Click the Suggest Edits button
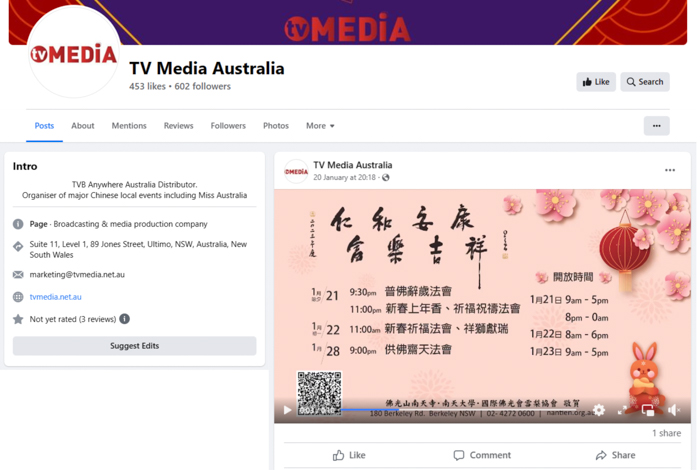Viewport: 700px width, 470px height. pyautogui.click(x=134, y=346)
